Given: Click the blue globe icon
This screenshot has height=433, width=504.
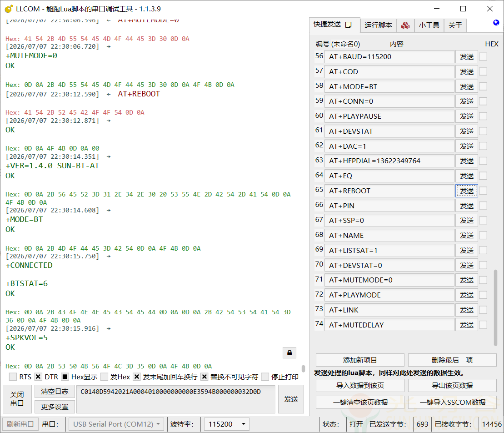Looking at the screenshot, I should click(x=496, y=23).
